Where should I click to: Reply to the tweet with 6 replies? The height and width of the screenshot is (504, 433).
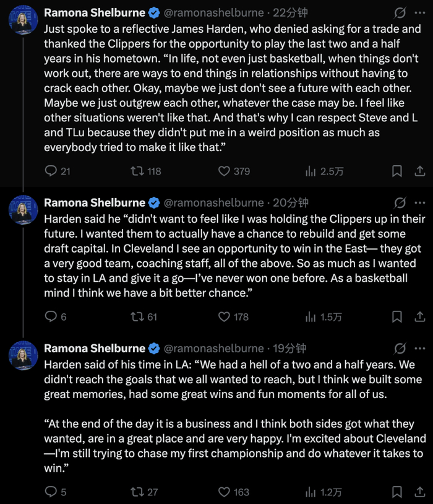point(51,316)
